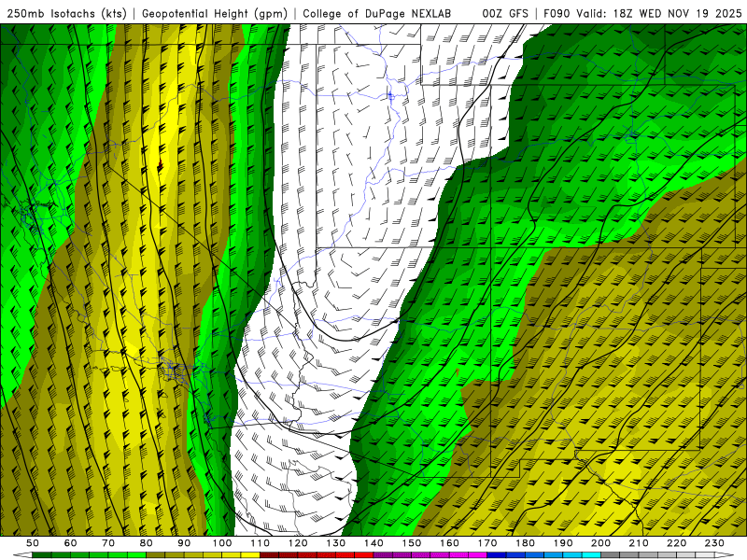
Task: Click the 190 label on the color bar
Action: pyautogui.click(x=563, y=543)
